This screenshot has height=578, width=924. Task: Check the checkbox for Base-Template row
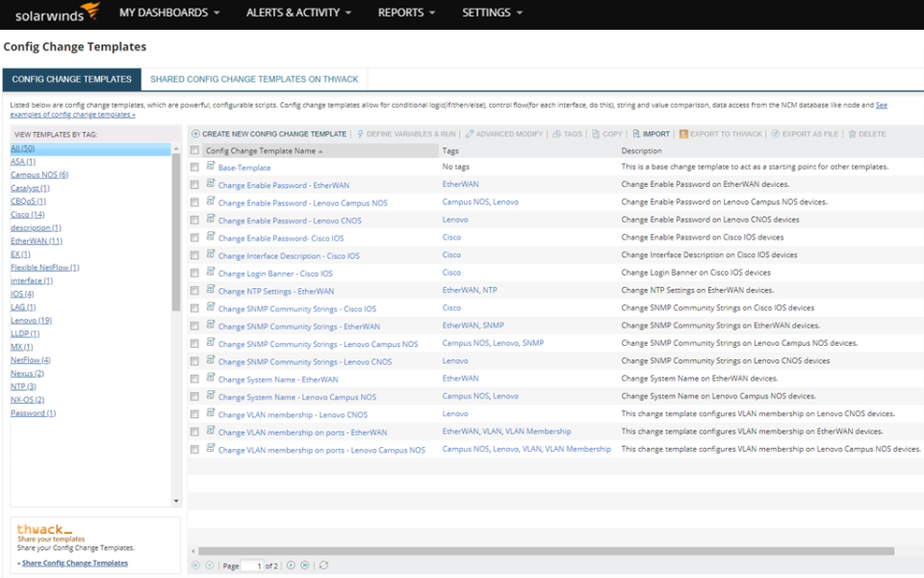(195, 166)
